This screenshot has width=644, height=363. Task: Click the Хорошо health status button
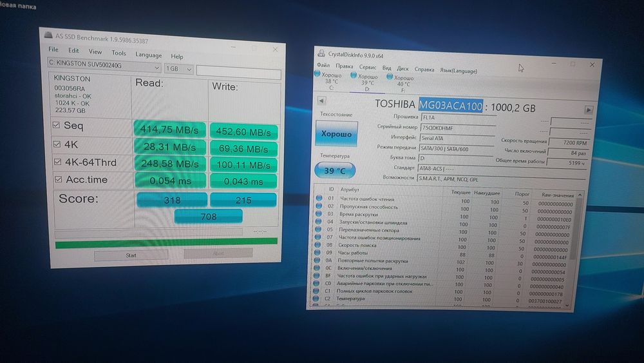point(336,133)
